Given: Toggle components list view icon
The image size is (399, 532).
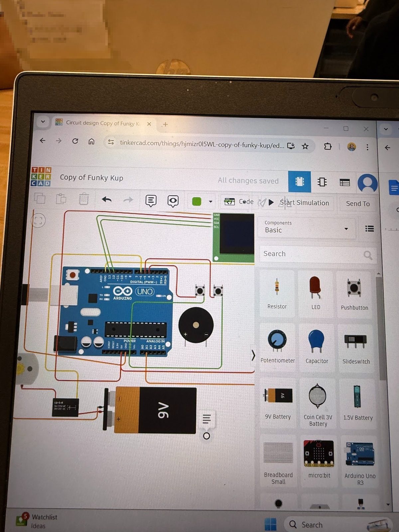Looking at the screenshot, I should tap(369, 229).
